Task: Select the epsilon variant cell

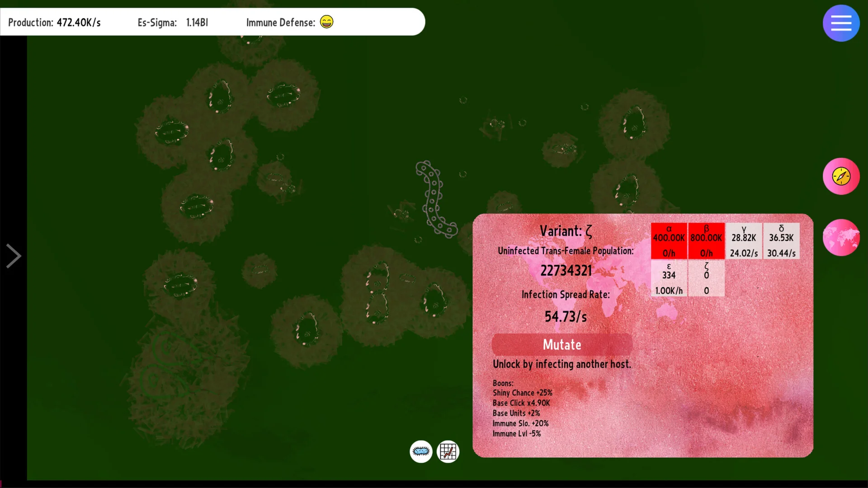Action: 669,278
